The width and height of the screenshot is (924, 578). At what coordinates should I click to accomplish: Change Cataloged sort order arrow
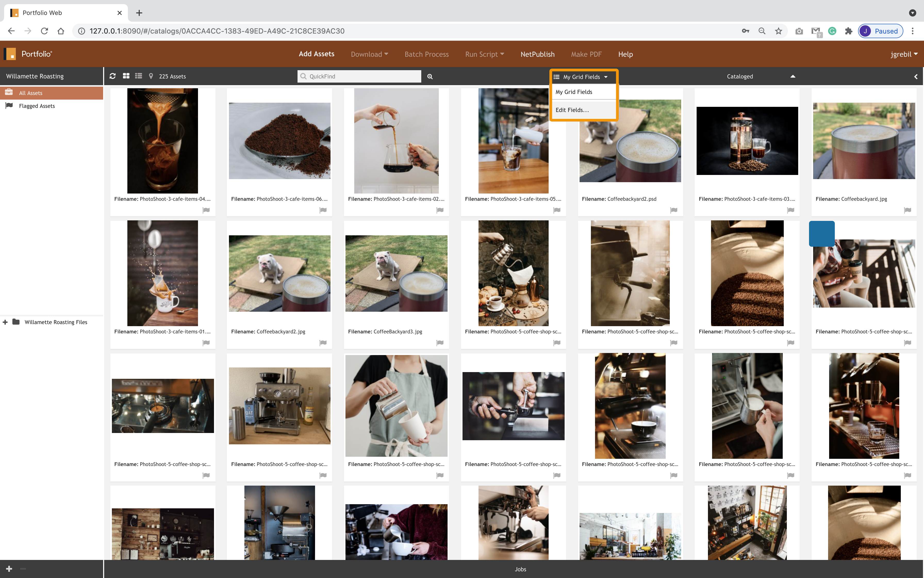pos(793,76)
